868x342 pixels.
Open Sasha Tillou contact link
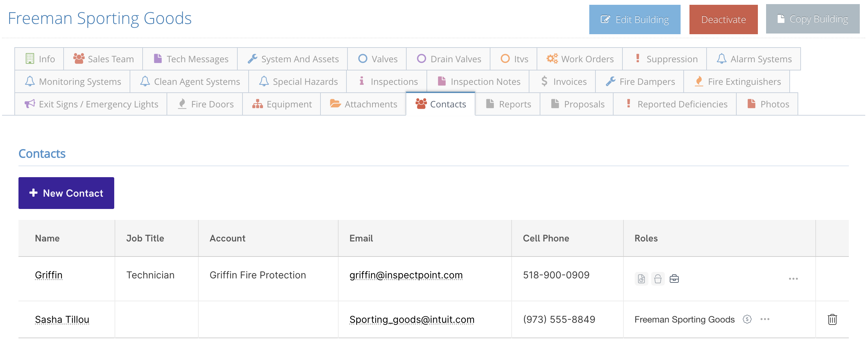click(x=62, y=319)
